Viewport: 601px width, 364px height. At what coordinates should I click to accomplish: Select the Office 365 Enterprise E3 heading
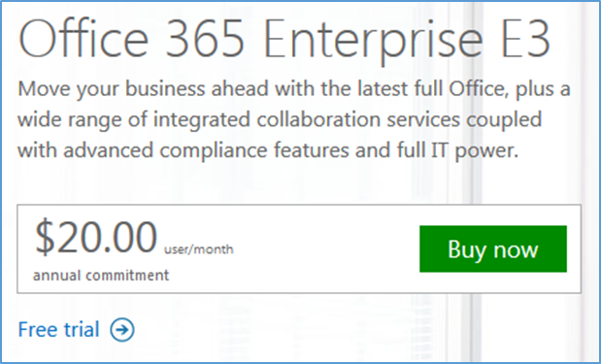tap(284, 39)
